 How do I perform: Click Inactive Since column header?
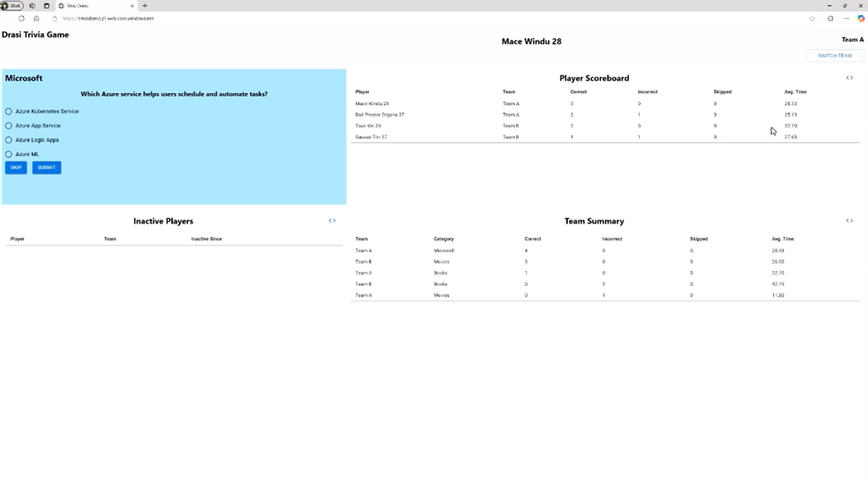click(x=207, y=239)
